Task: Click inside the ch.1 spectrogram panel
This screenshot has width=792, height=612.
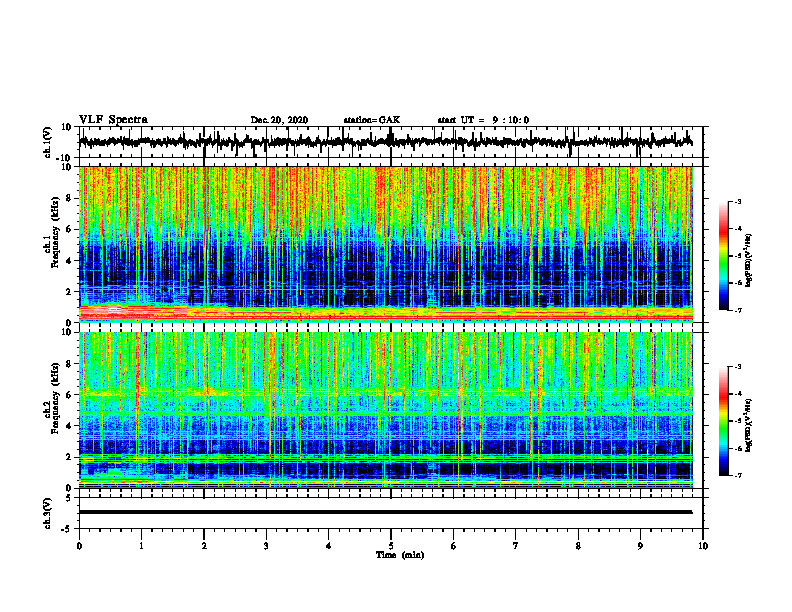Action: click(386, 244)
